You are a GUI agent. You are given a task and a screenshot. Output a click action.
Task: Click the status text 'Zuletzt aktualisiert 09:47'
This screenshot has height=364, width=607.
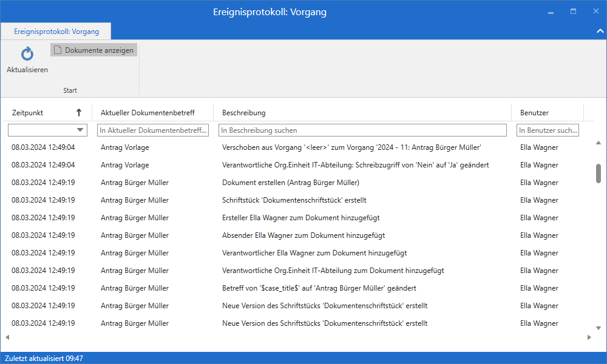pos(44,359)
